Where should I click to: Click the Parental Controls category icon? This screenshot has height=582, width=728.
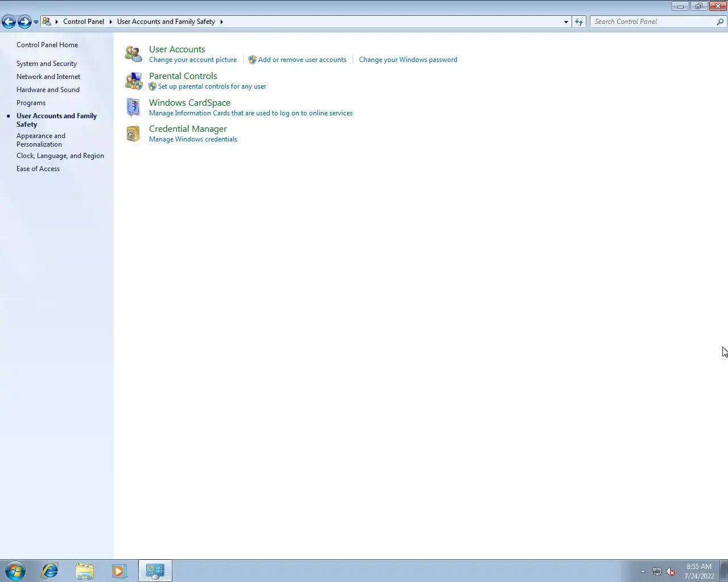click(134, 81)
